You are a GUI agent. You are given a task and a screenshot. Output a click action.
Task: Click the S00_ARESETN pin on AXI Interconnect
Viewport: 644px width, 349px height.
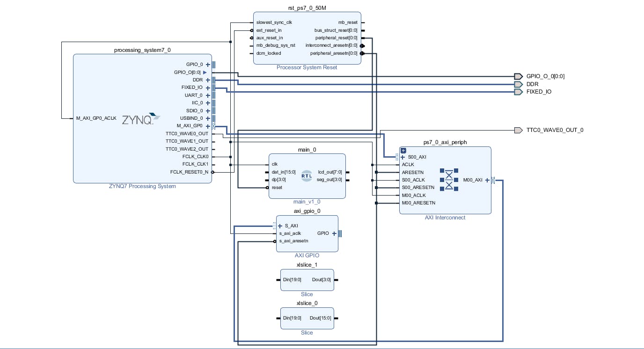tap(418, 188)
